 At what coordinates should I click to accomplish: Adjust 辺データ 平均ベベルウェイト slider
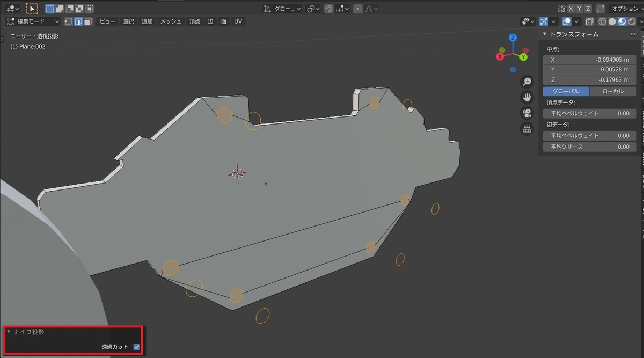589,136
